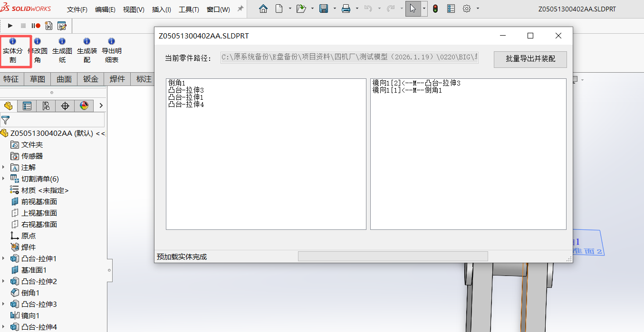
Task: Expand the 凸台-拉伸1 feature node
Action: point(3,258)
